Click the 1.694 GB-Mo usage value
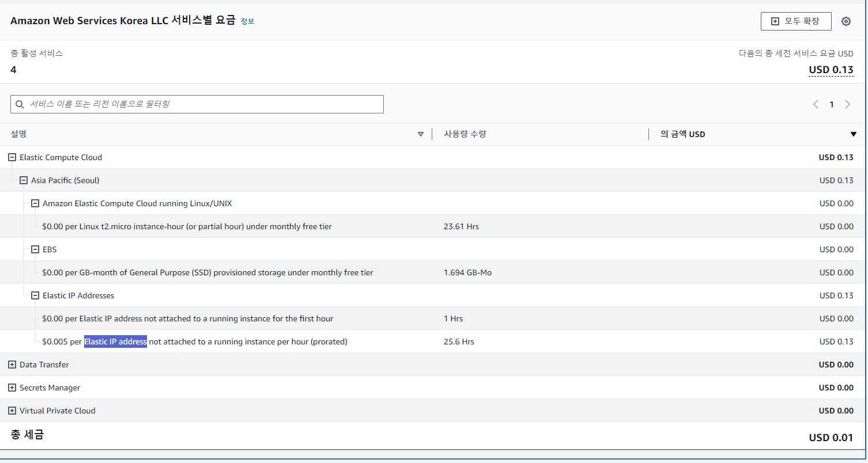 467,272
